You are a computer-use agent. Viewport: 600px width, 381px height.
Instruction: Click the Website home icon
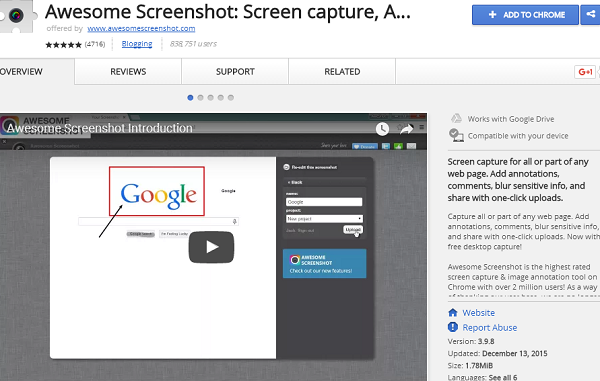pyautogui.click(x=453, y=313)
